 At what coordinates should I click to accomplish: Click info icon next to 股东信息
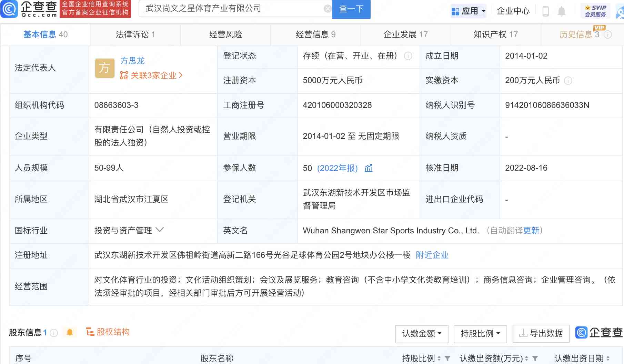[54, 333]
